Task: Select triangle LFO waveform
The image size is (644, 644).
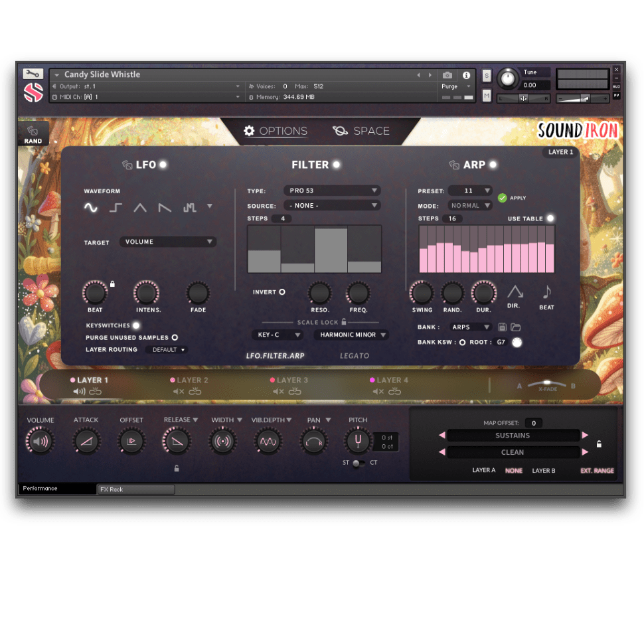Action: (140, 208)
